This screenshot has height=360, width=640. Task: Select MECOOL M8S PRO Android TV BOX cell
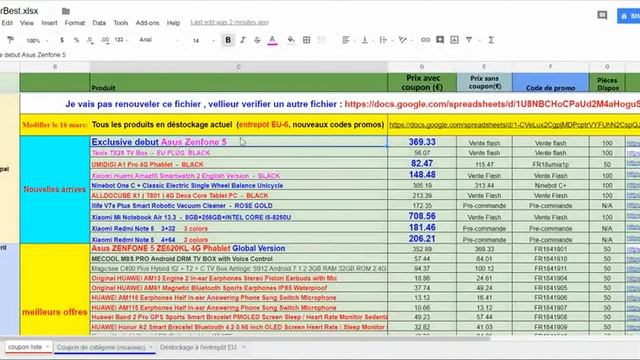239,259
